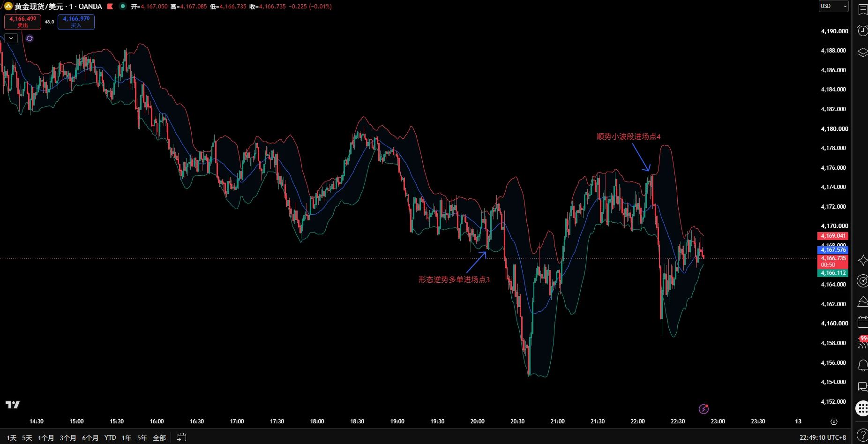Viewport: 868px width, 444px height.
Task: Open the USD currency dropdown
Action: (833, 6)
